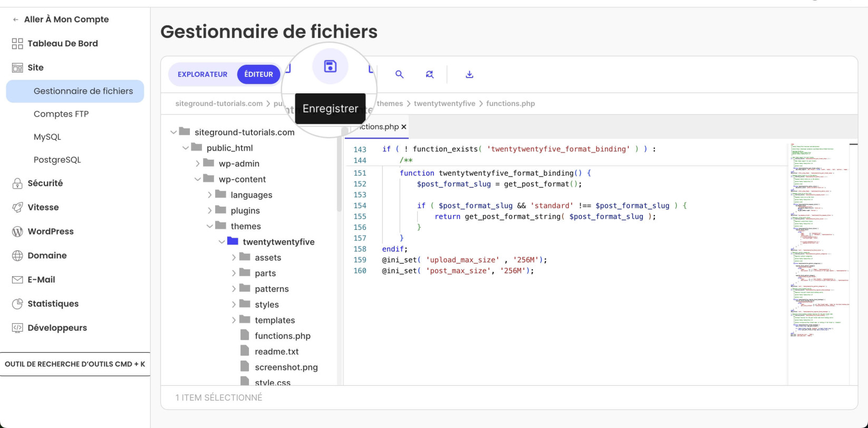Expand the patterns folder
The height and width of the screenshot is (428, 868).
234,289
